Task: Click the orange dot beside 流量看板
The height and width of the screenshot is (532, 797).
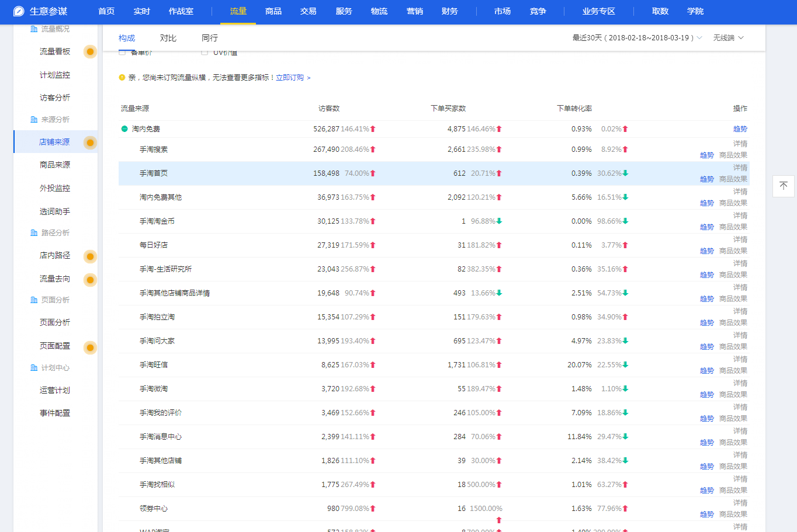Action: tap(90, 51)
